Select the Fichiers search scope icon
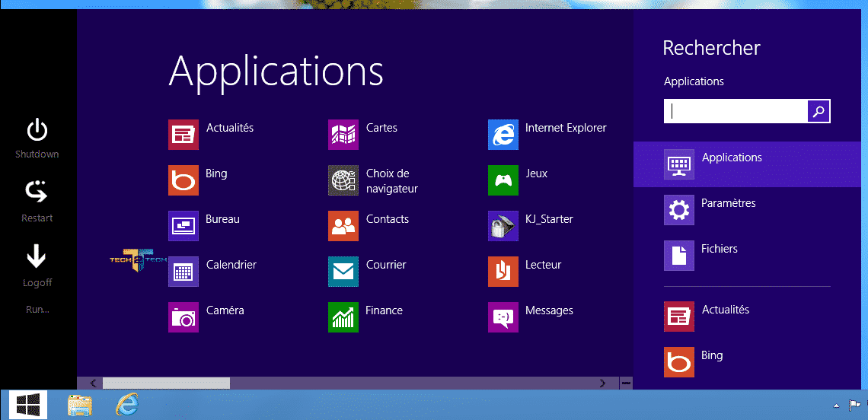 click(x=678, y=256)
